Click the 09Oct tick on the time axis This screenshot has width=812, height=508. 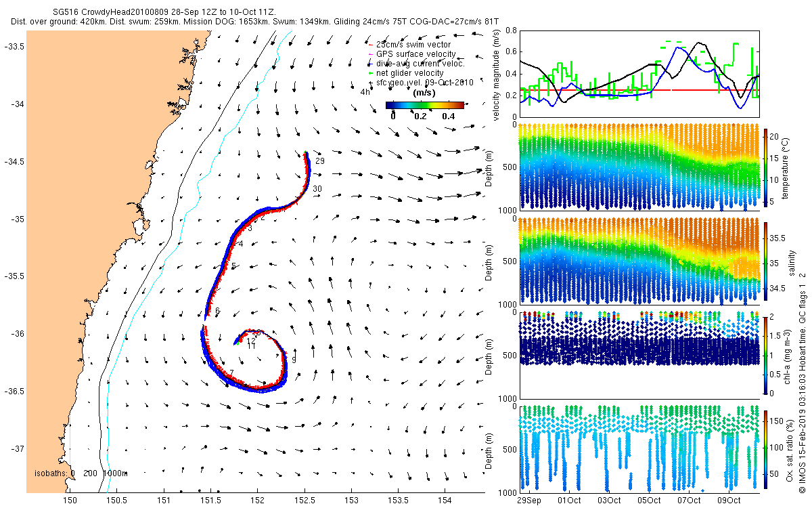coord(729,501)
